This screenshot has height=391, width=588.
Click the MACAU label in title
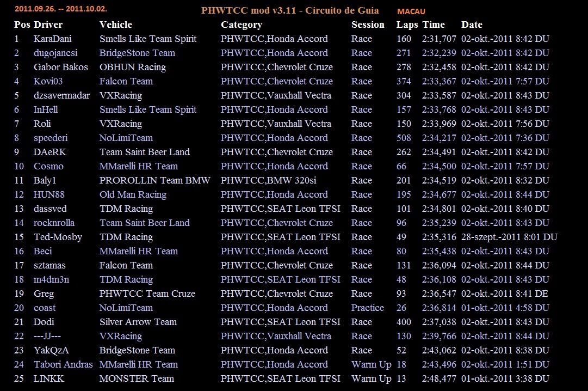tap(411, 11)
